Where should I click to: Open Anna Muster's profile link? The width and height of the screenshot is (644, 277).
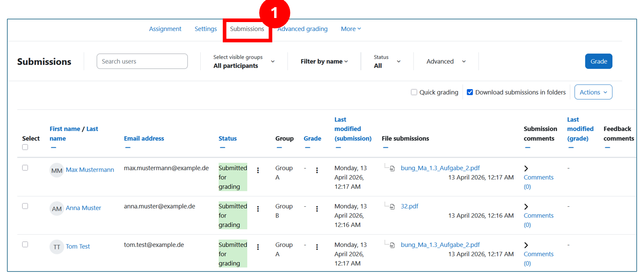click(83, 208)
